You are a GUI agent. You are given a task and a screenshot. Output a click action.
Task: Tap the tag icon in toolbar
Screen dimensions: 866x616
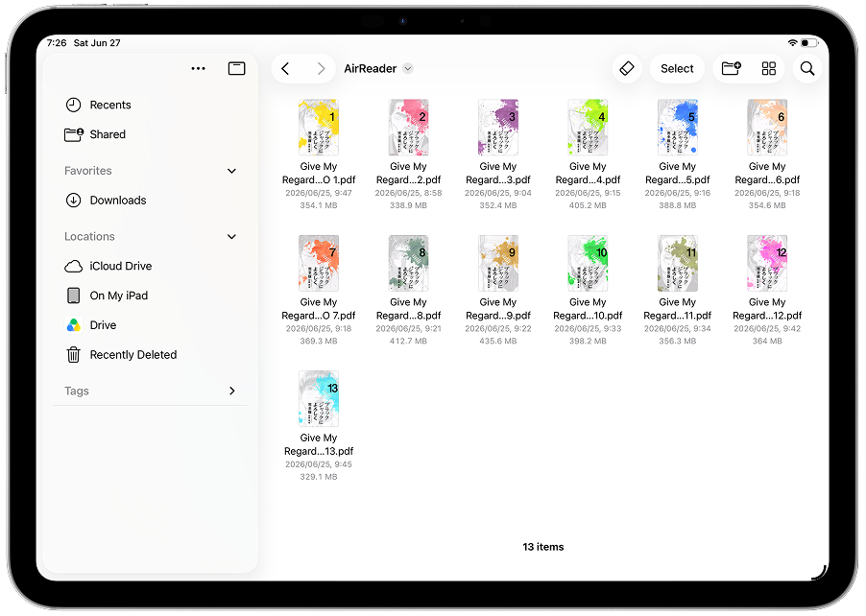point(627,68)
